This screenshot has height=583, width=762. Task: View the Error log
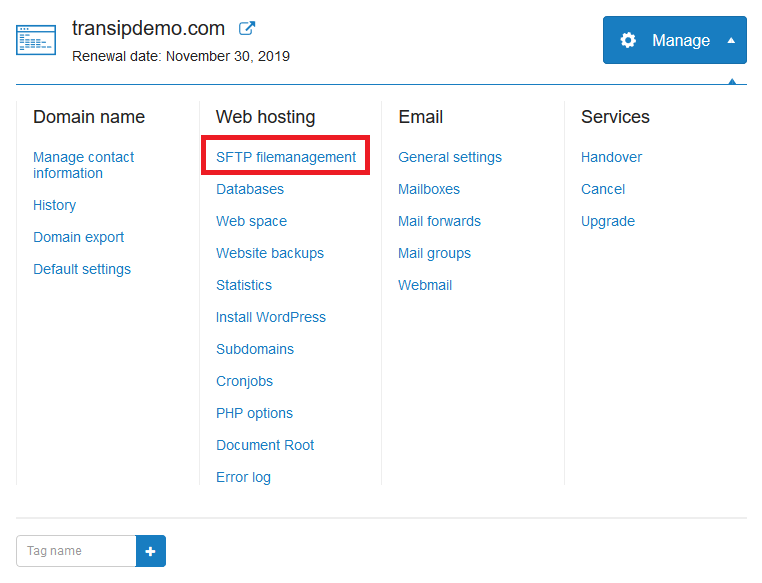click(x=243, y=478)
